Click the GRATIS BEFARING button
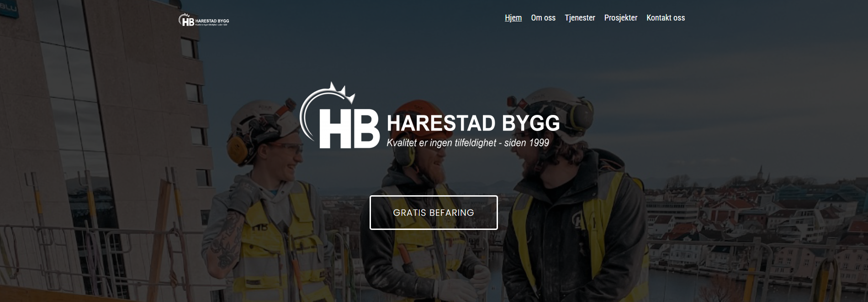868x302 pixels. 434,213
